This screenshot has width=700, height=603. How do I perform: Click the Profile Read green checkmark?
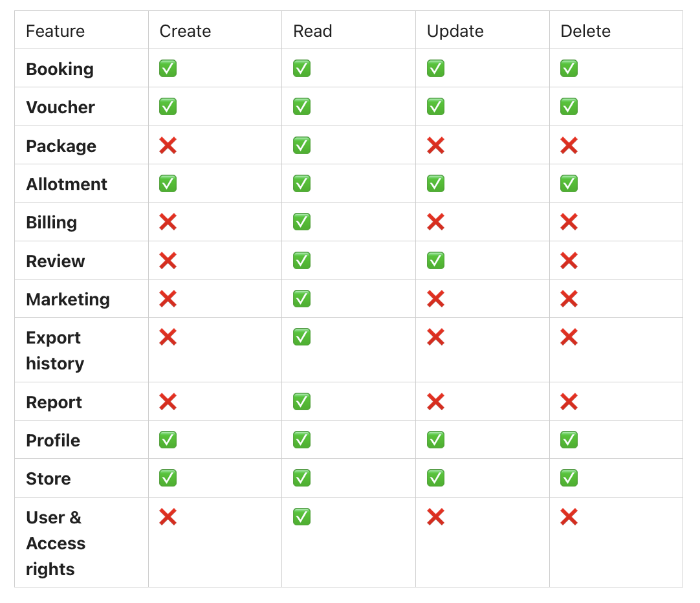click(301, 440)
